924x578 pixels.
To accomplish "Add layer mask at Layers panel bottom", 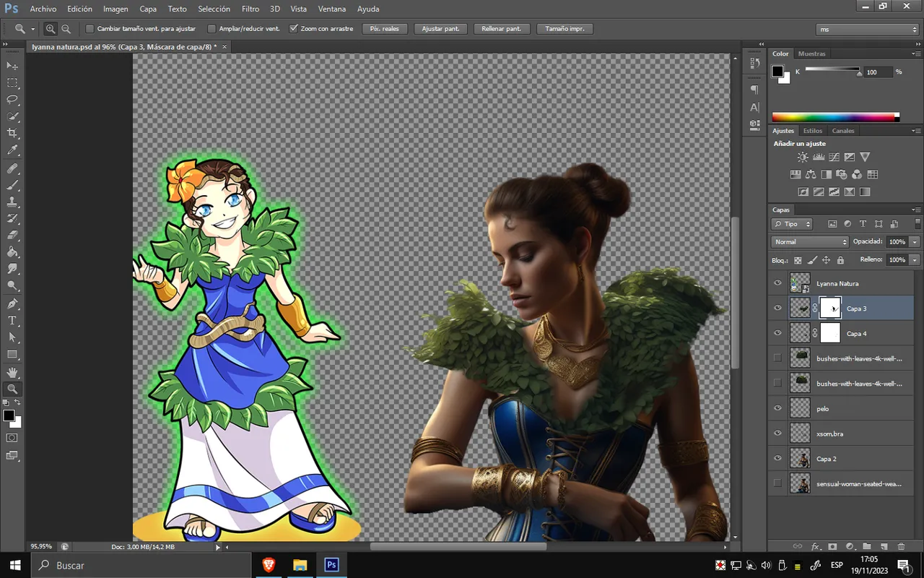I will [832, 547].
